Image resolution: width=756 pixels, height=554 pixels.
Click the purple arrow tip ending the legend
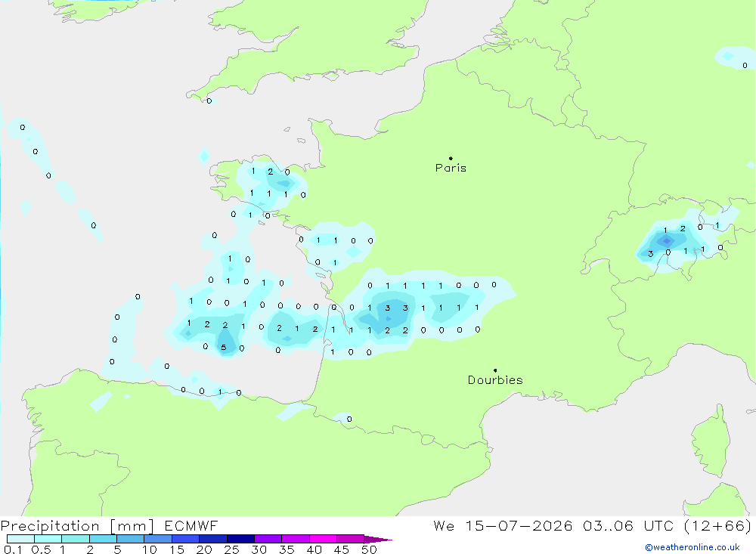378,540
